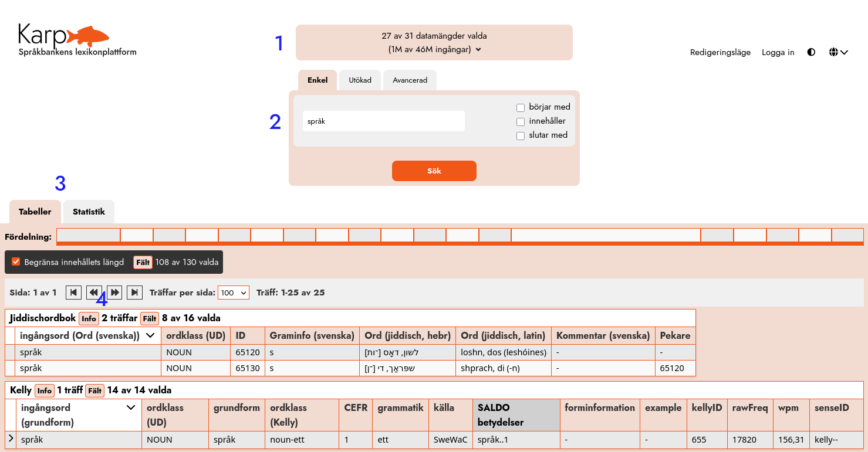Switch to the 'Statistik' tab
The width and height of the screenshot is (868, 452).
(x=89, y=212)
